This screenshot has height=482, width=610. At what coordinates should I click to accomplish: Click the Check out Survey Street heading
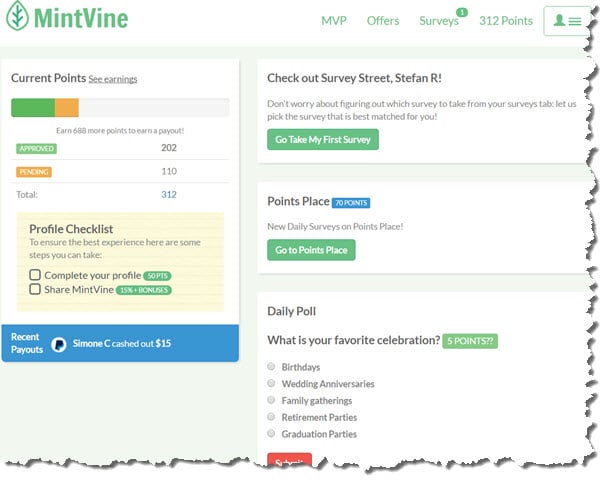(354, 78)
